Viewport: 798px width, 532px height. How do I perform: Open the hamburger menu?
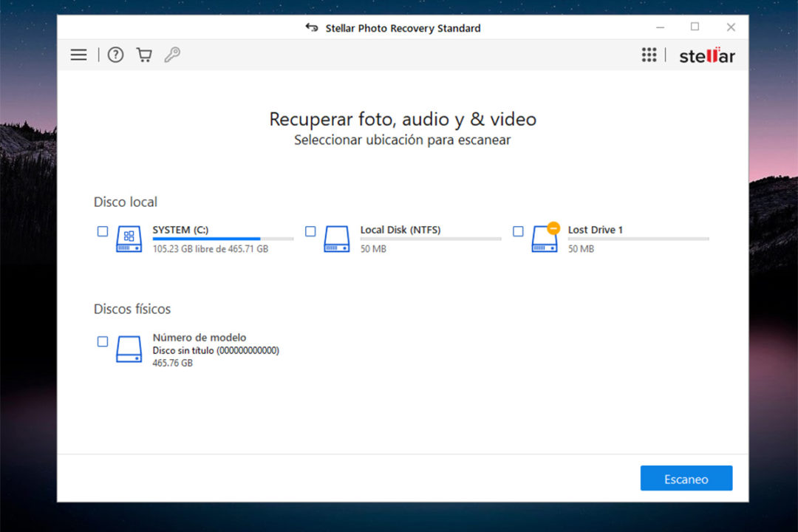[78, 55]
